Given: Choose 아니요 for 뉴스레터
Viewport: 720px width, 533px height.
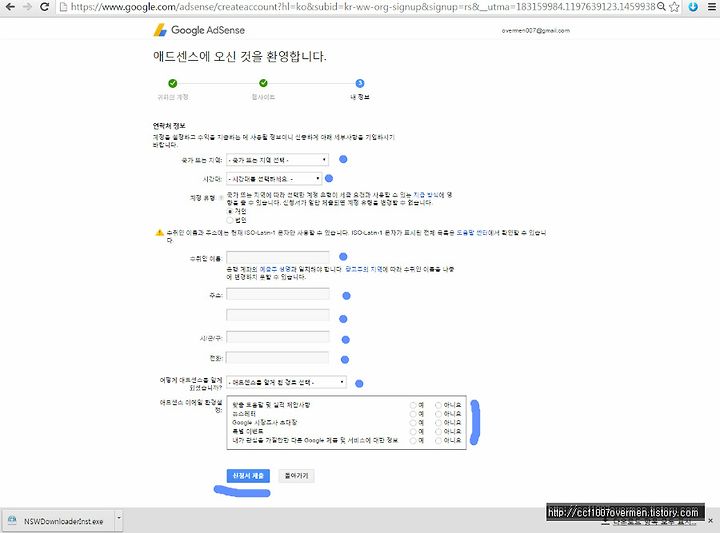Looking at the screenshot, I should coord(439,414).
